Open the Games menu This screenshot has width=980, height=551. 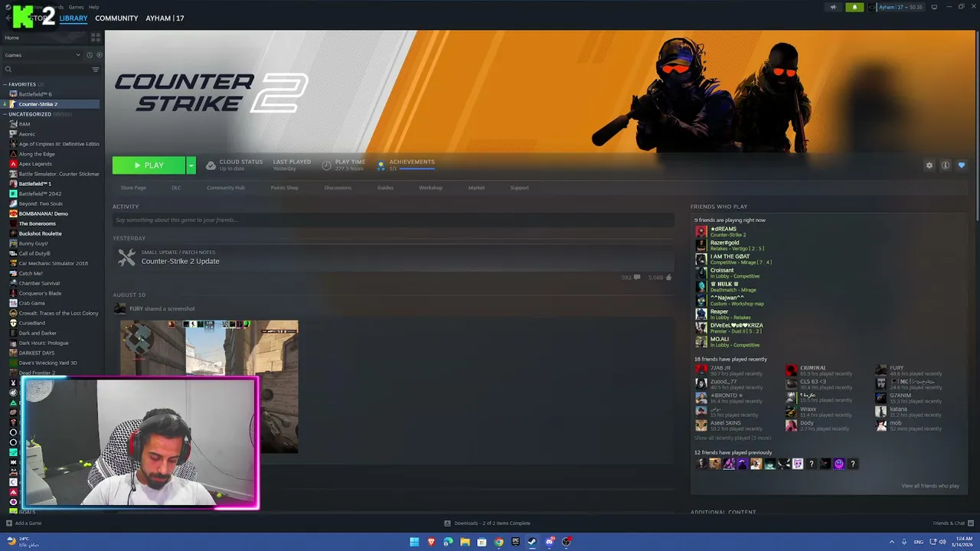pos(76,7)
